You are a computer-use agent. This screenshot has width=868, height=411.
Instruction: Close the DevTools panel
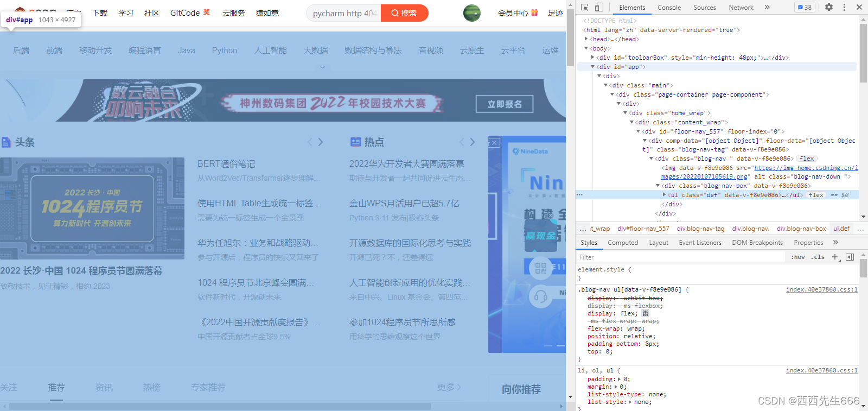coord(859,7)
